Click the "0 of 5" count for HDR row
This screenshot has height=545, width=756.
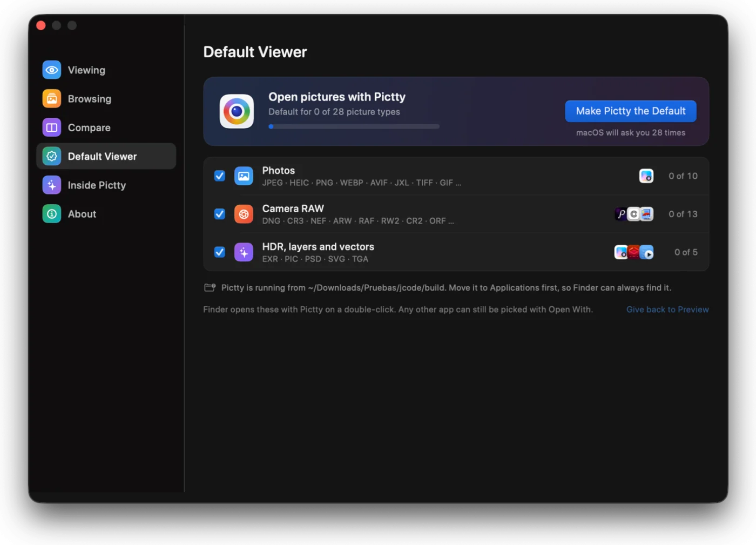coord(686,252)
